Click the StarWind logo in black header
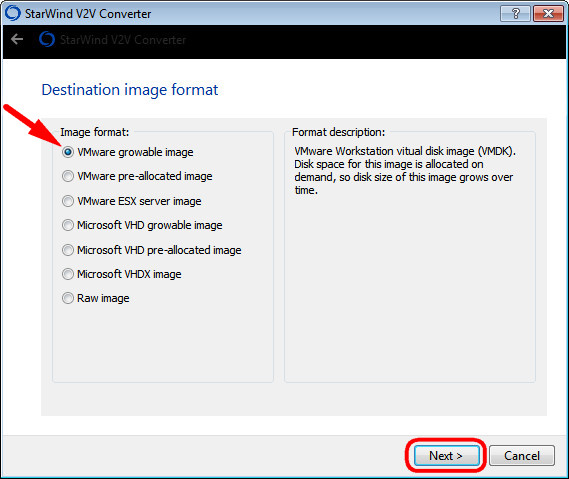Image resolution: width=569 pixels, height=479 pixels. (47, 39)
